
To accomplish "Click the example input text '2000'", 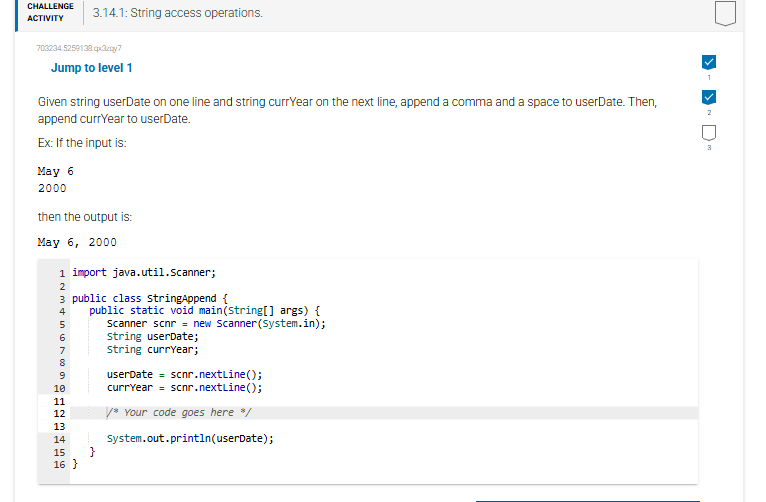I will click(x=52, y=188).
